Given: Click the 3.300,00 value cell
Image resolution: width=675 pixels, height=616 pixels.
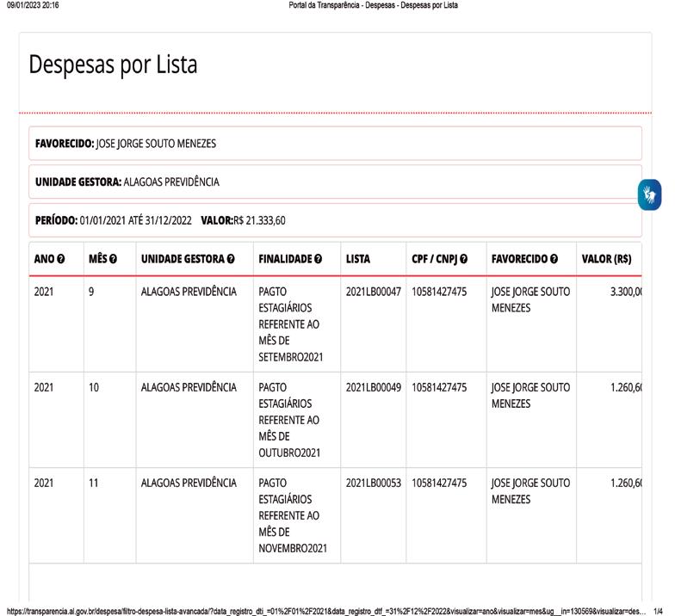Looking at the screenshot, I should click(x=626, y=292).
